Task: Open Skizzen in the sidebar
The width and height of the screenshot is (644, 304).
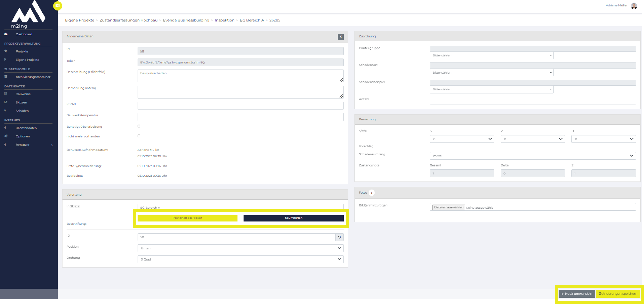Action: pos(21,102)
